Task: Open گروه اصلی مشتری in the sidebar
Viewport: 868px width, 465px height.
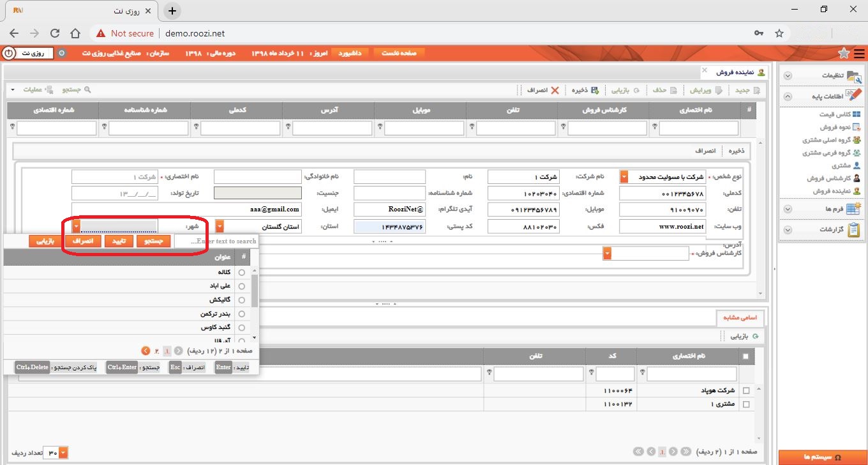Action: [832, 140]
